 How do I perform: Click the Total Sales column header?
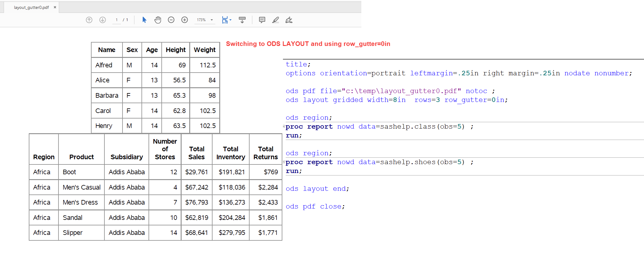pos(196,153)
